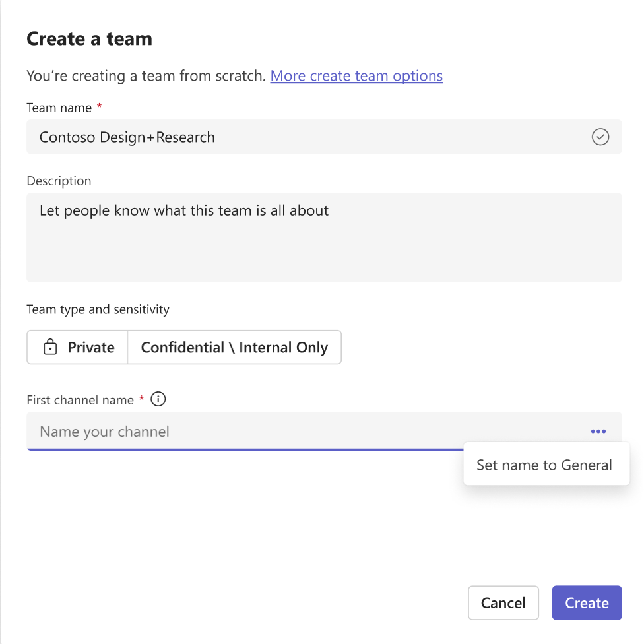Click the three-dot icon in channel name field

coord(598,431)
